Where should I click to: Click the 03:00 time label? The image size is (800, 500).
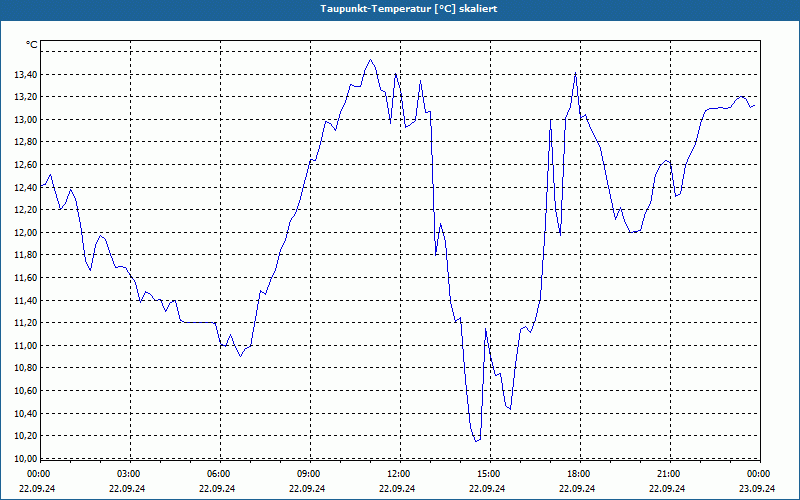click(x=128, y=474)
